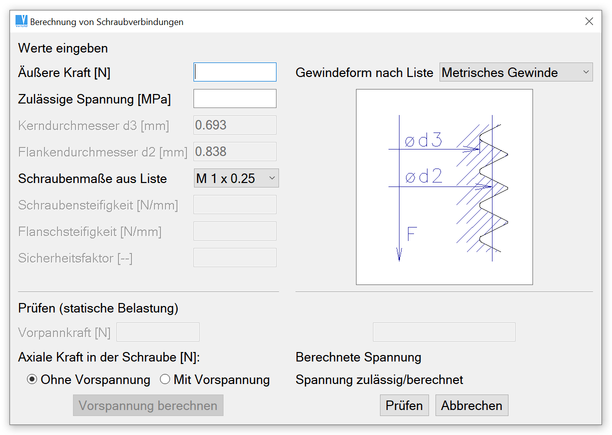Click the thread diagram showing d3 and d2
Viewport: 612px width, 435px height.
tap(444, 187)
